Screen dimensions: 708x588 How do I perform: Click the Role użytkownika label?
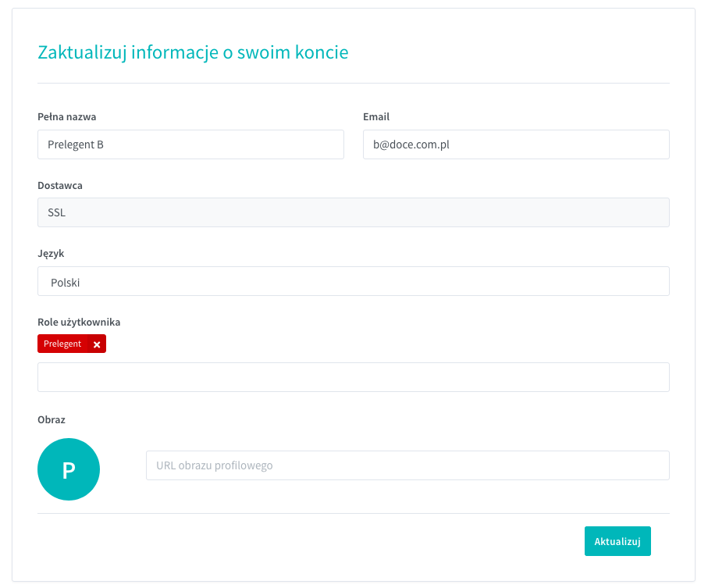pos(79,322)
